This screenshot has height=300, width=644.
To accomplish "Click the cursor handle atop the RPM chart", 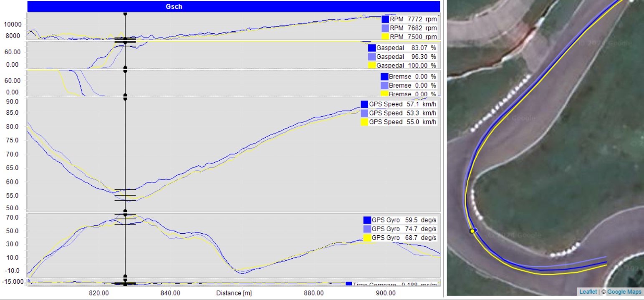I will 125,14.
